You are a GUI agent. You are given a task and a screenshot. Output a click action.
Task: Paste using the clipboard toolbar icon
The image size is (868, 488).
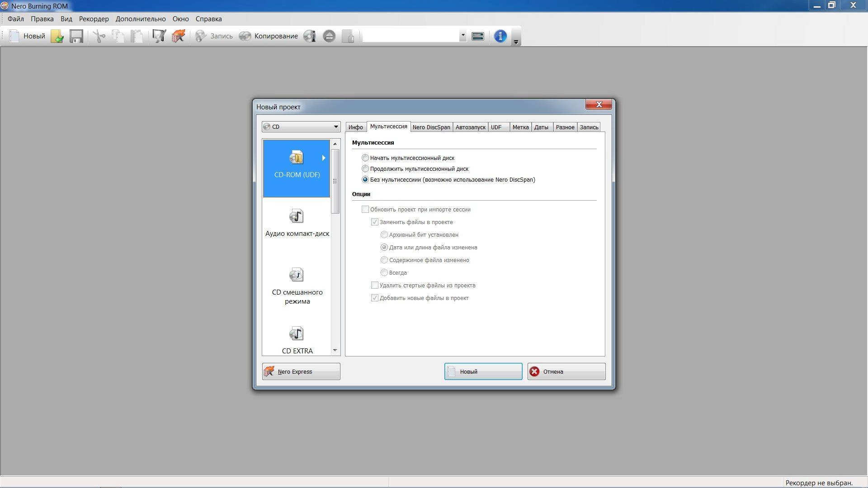click(x=137, y=36)
